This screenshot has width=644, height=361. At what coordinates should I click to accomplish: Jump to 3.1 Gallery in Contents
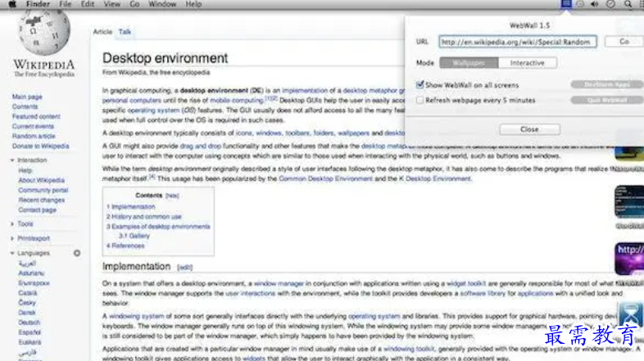pyautogui.click(x=134, y=236)
